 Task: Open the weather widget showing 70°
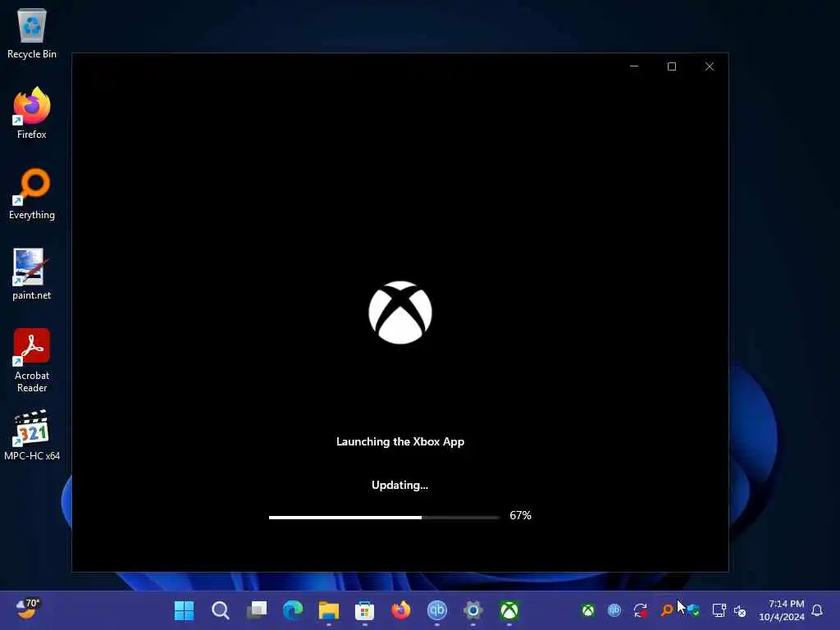coord(27,609)
